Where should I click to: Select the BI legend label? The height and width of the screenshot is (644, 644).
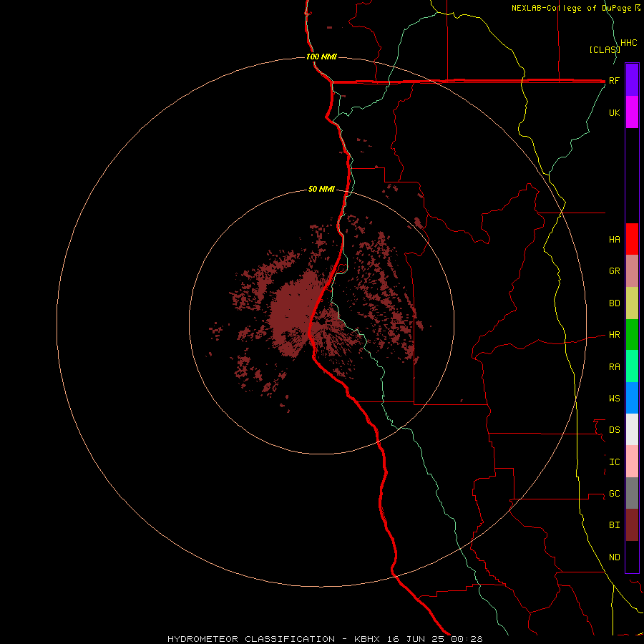click(x=614, y=525)
